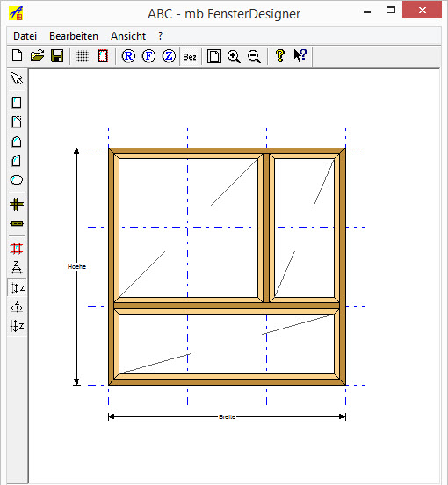This screenshot has width=448, height=485.
Task: Select the arrow pointer tool
Action: tap(17, 78)
